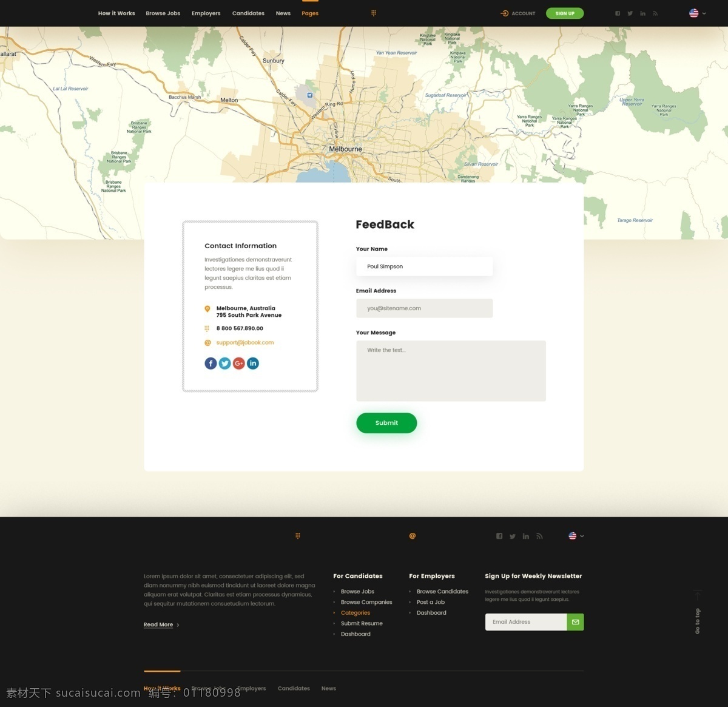
Task: Click the Sunbury label on the map
Action: point(274,61)
